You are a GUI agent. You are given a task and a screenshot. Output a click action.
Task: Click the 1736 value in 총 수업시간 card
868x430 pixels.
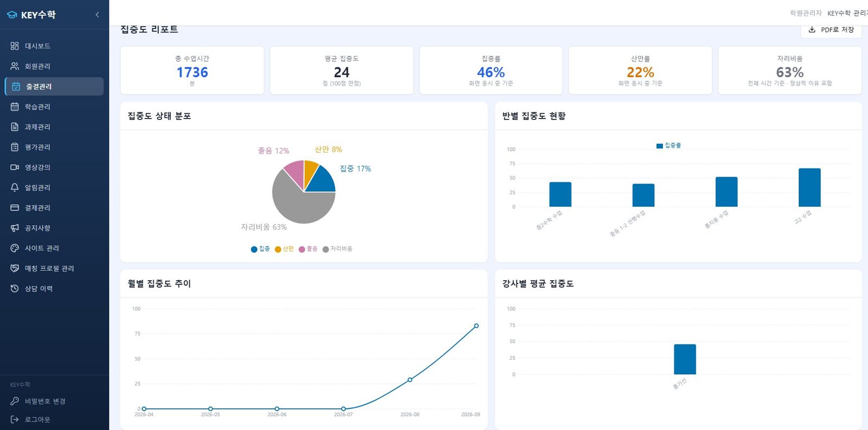pyautogui.click(x=192, y=72)
